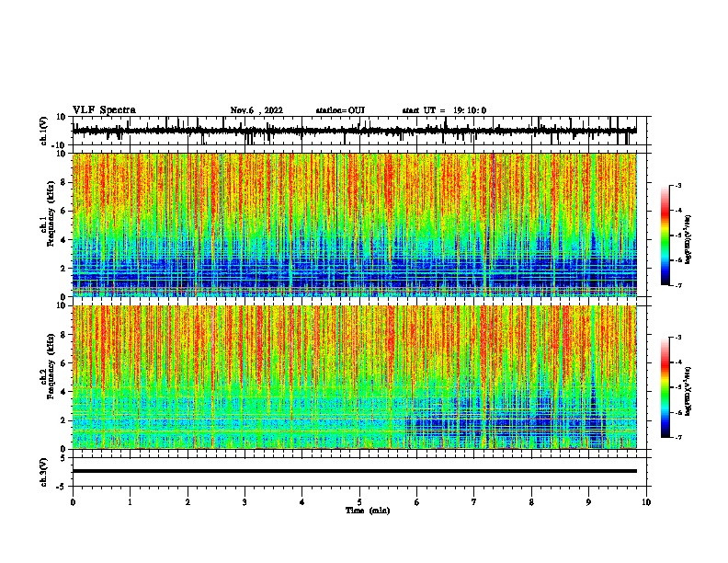The width and height of the screenshot is (728, 563).
Task: Click the date 'Nov.6 , 2022' label
Action: click(x=256, y=110)
